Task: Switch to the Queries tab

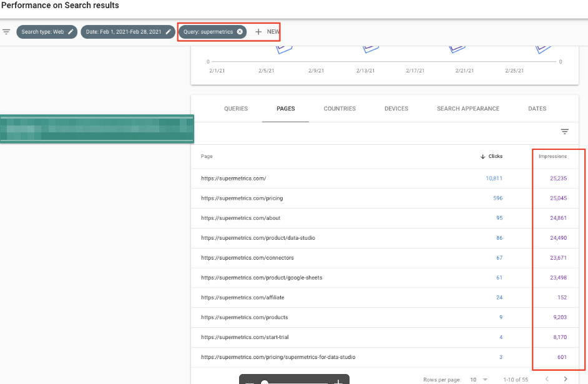Action: tap(236, 109)
